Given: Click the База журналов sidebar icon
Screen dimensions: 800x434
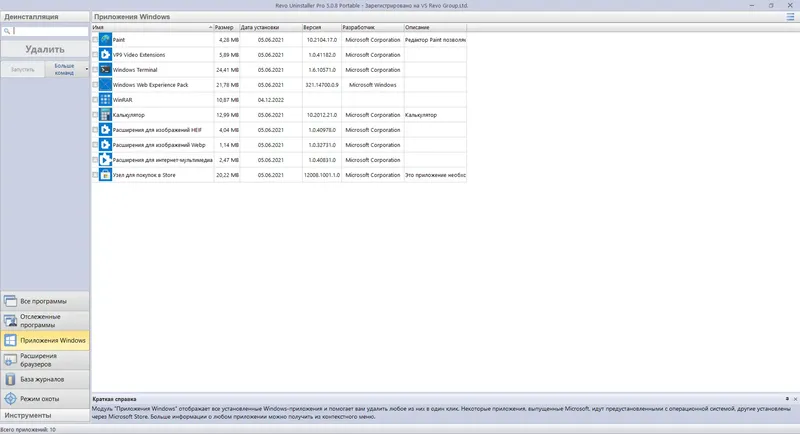Looking at the screenshot, I should 10,379.
